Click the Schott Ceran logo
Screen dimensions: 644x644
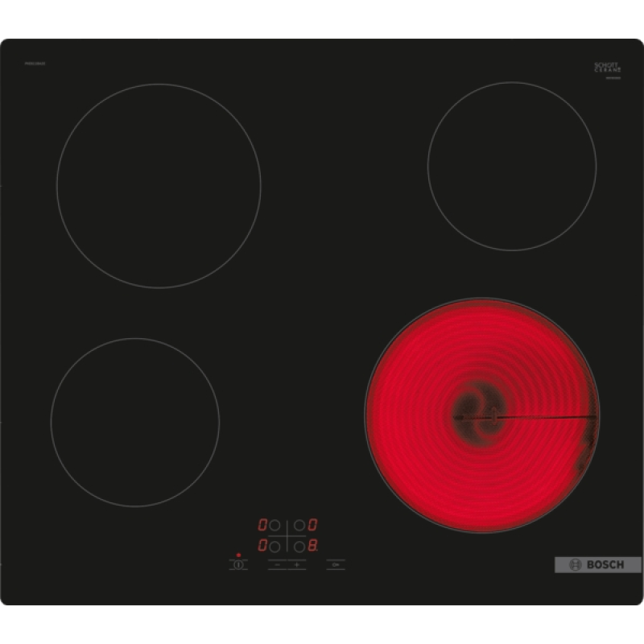coord(608,68)
